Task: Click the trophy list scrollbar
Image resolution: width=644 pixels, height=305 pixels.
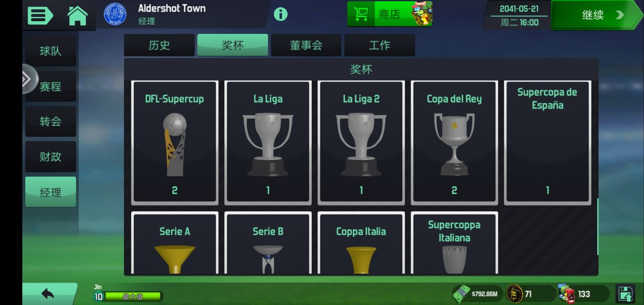Action: pos(598,226)
